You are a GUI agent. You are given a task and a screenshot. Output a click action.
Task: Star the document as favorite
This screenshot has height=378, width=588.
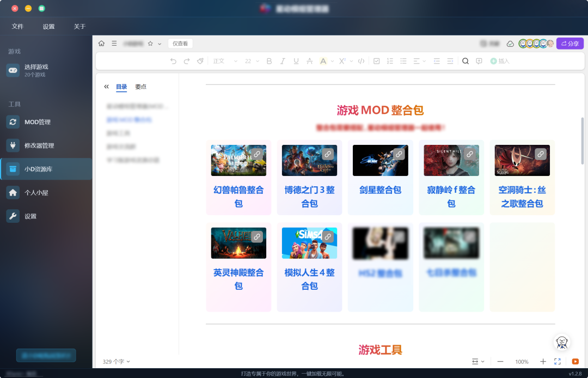click(x=150, y=44)
